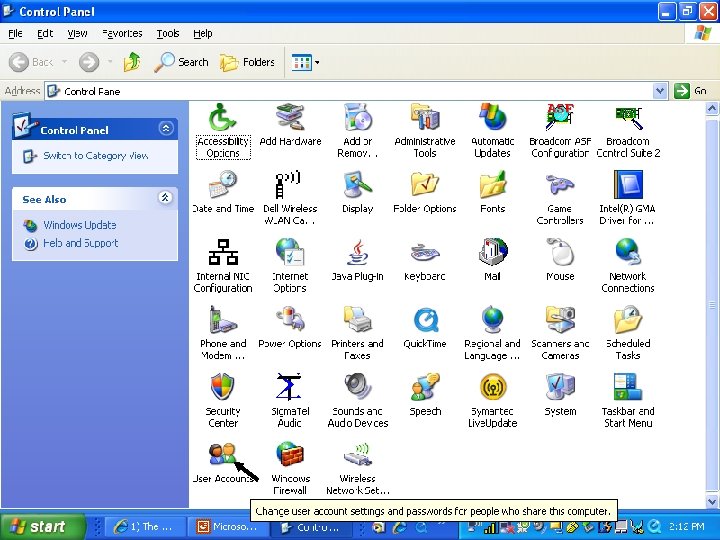The height and width of the screenshot is (540, 720).
Task: Open the Help menu
Action: coord(202,34)
